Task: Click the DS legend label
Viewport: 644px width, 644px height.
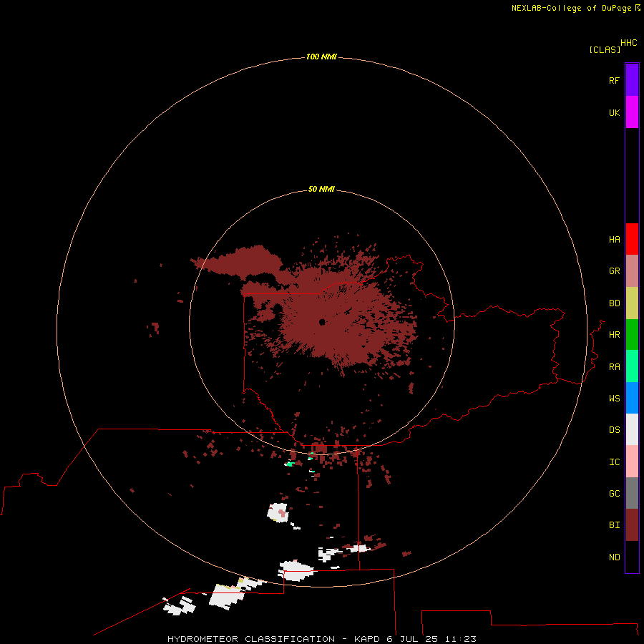Action: pyautogui.click(x=614, y=430)
